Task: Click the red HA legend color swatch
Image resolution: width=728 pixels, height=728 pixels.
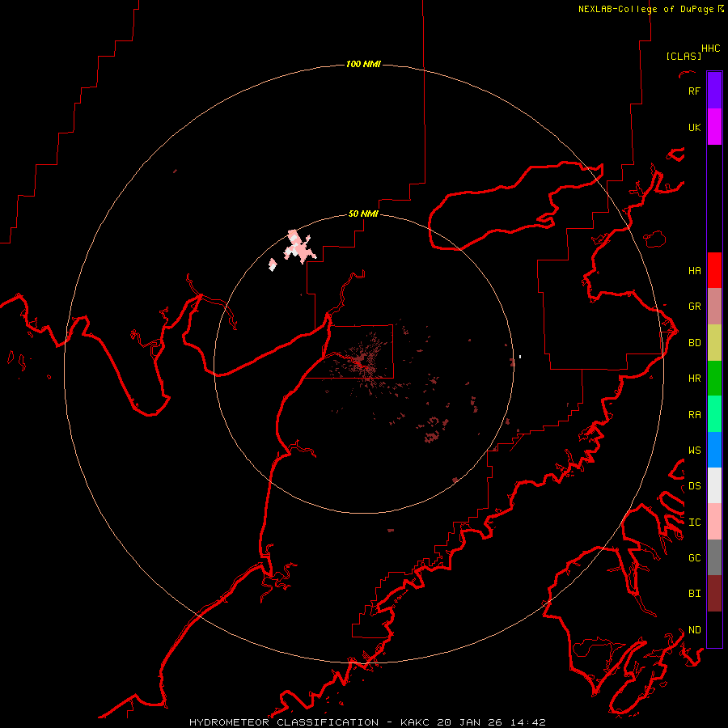Action: (714, 270)
